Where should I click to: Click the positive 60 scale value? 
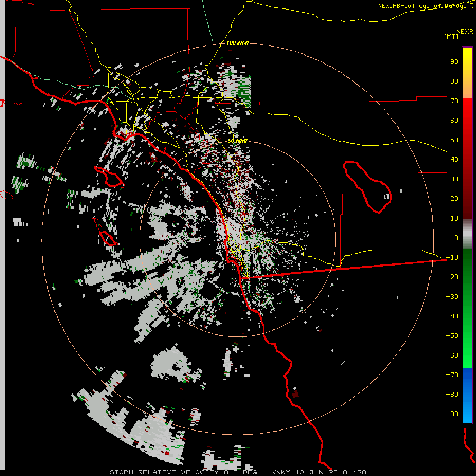pyautogui.click(x=454, y=120)
